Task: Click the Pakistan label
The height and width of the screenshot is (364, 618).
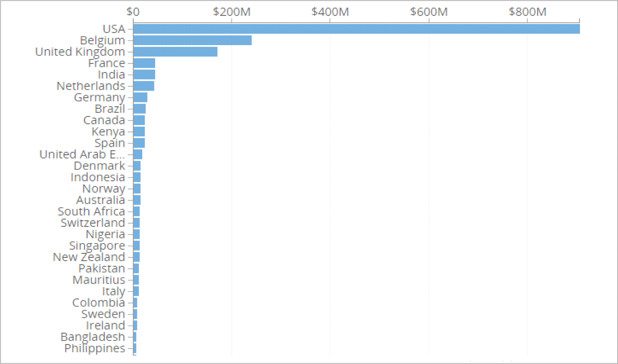Action: point(102,268)
